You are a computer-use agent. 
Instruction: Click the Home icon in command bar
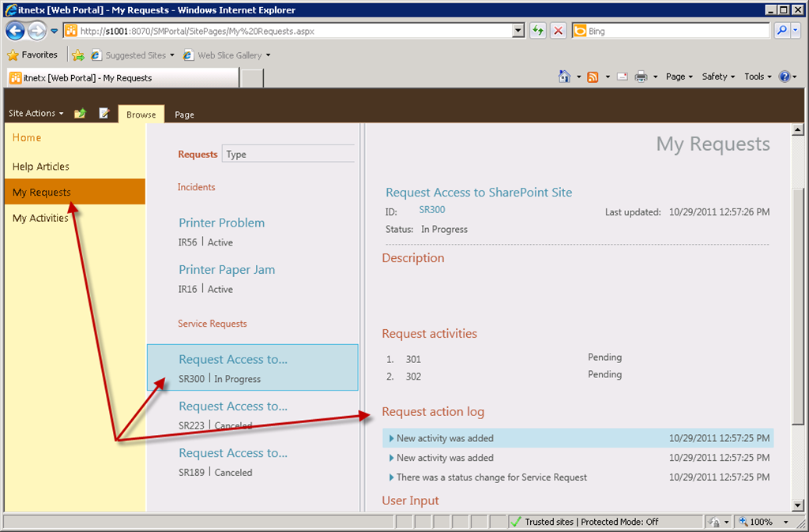(564, 77)
